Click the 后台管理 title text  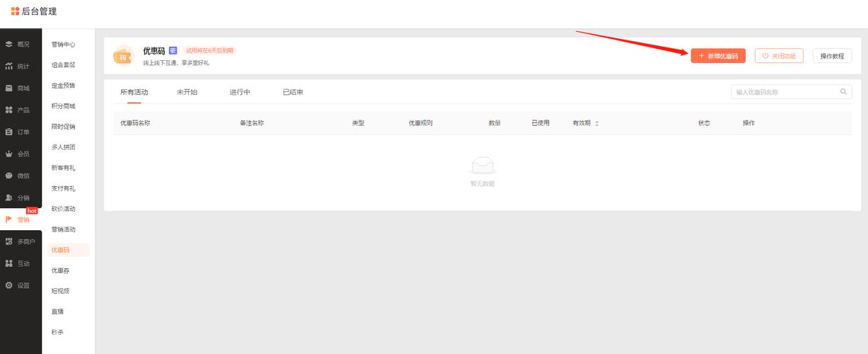[x=40, y=11]
